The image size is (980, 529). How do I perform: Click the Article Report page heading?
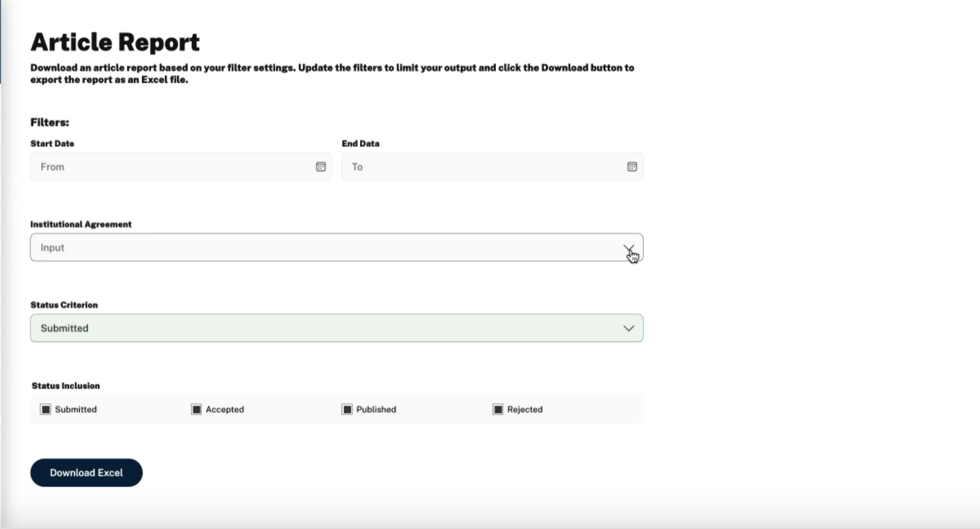115,42
